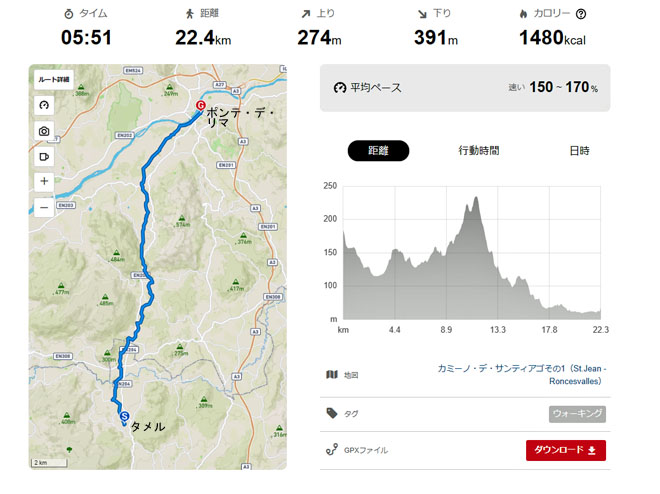Download the GPX file with ダウンロード button
Image resolution: width=660 pixels, height=494 pixels.
(566, 450)
